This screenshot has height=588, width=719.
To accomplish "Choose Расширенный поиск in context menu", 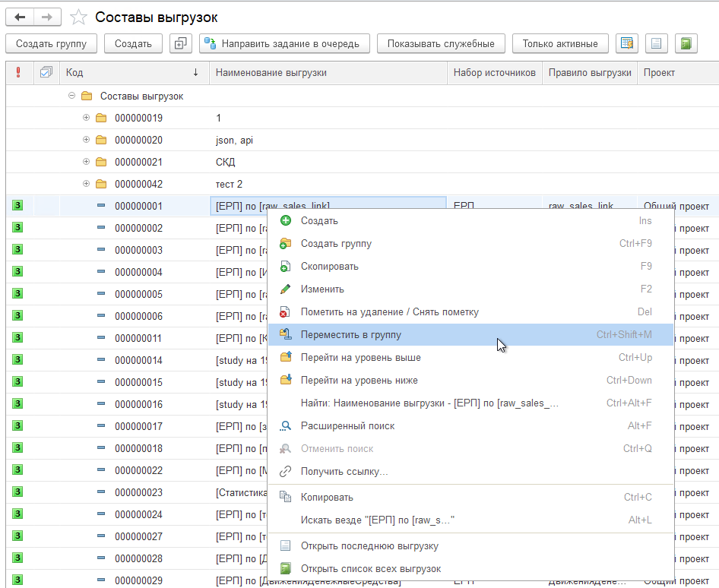I will pyautogui.click(x=347, y=426).
